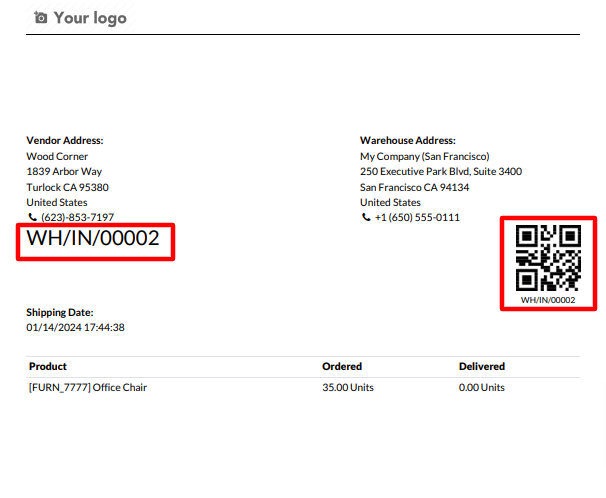This screenshot has height=498, width=606.
Task: Click the '0.00 Units' delivered cell
Action: (482, 388)
